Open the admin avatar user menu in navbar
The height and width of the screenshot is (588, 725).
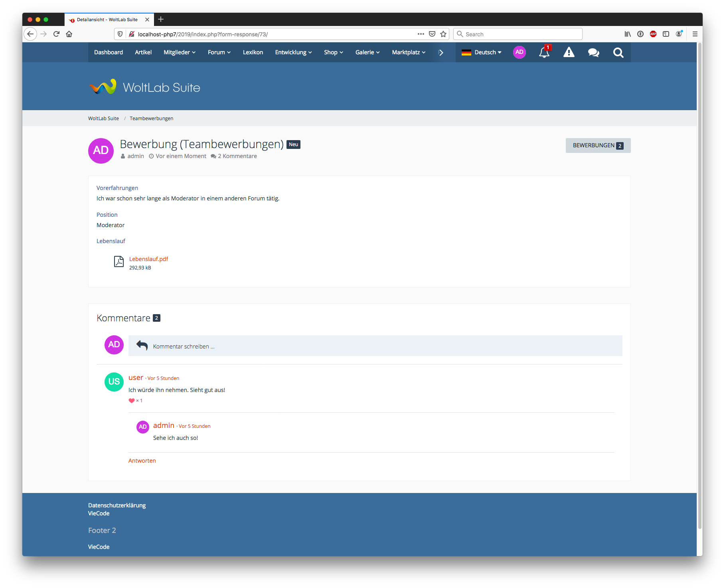point(519,52)
